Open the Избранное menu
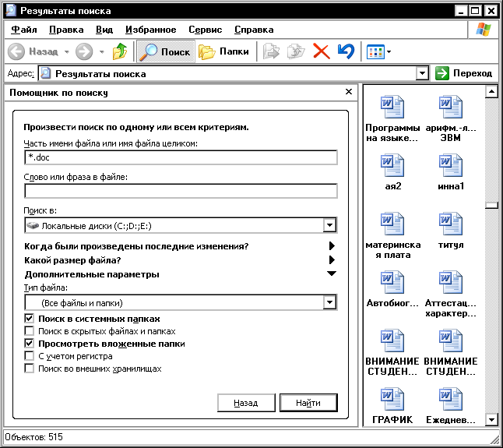Viewport: 503px width, 448px height. coord(150,30)
